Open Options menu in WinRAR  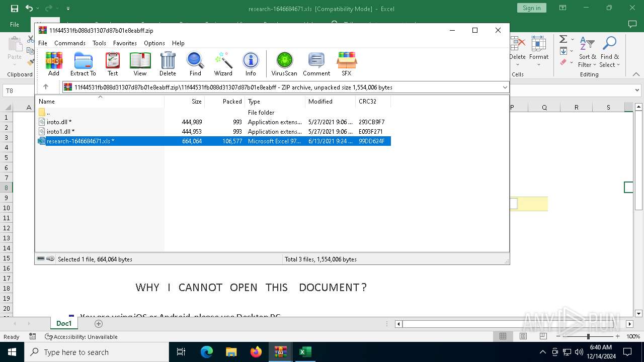(154, 43)
